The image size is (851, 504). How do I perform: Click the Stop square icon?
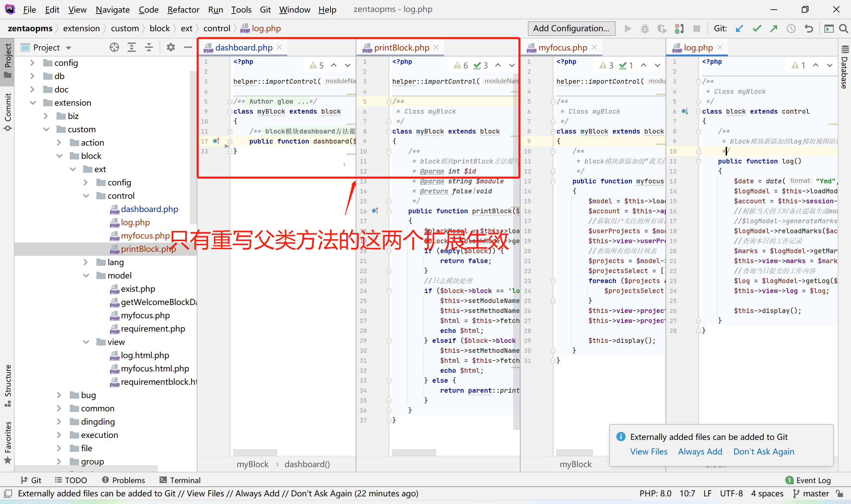(x=696, y=29)
